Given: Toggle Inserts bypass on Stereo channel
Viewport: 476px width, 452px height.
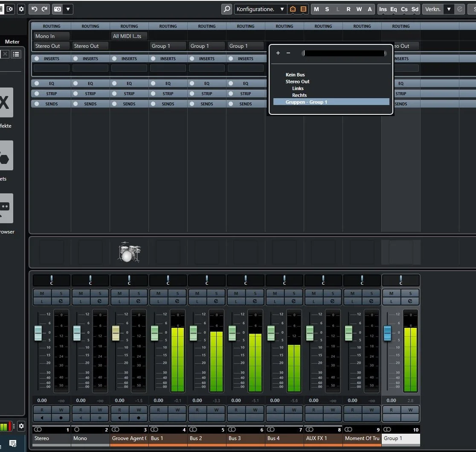Looking at the screenshot, I should [37, 58].
